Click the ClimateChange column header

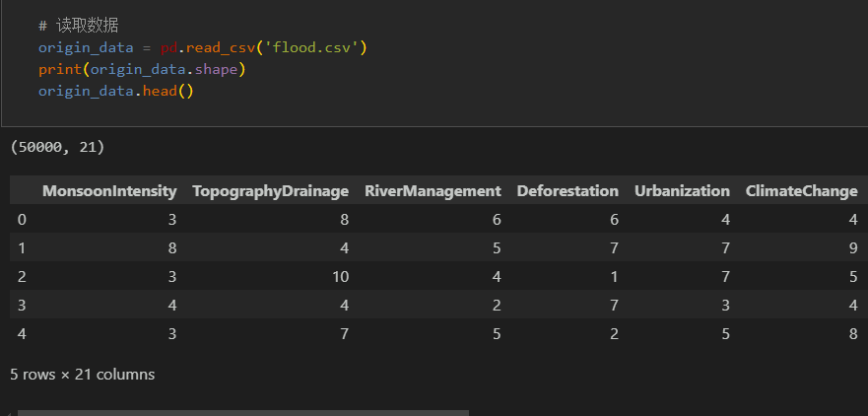(x=801, y=191)
